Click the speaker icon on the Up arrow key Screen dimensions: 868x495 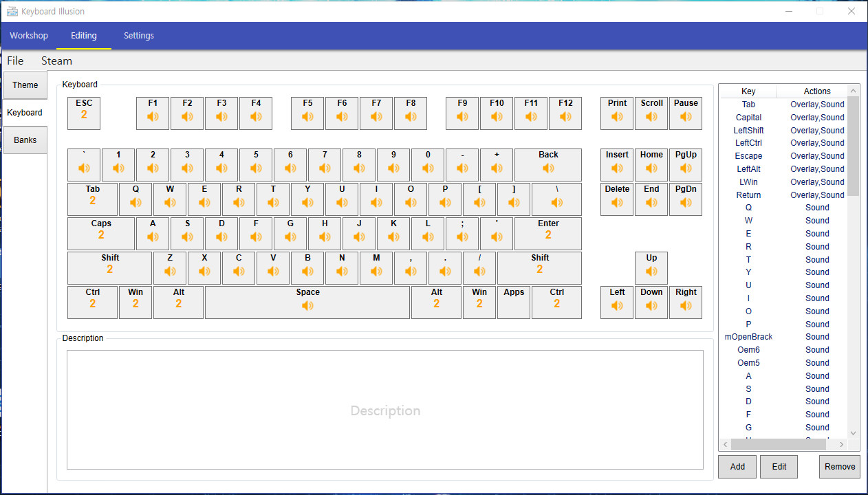[x=651, y=273]
